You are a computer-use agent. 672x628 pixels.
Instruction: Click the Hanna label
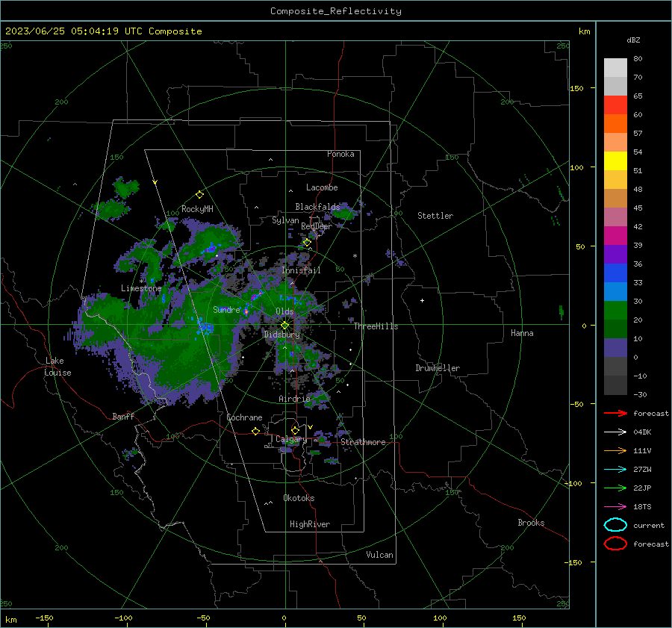point(522,333)
